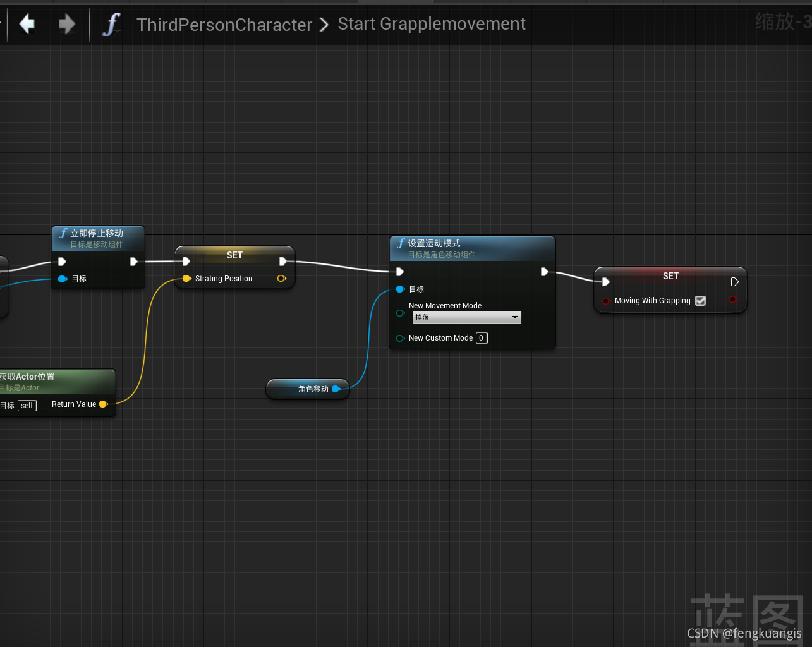Screen dimensions: 812x647
Task: Select Start Grapplemovement breadcrumb
Action: click(432, 24)
